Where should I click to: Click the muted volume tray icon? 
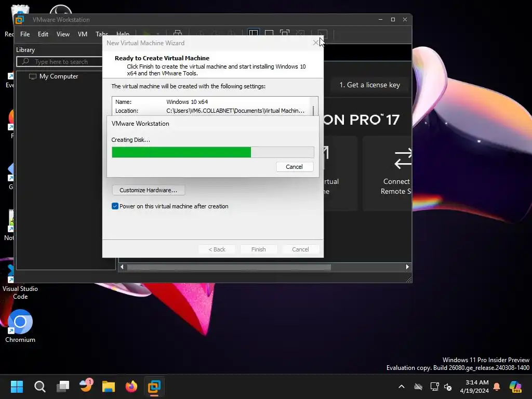click(x=448, y=387)
